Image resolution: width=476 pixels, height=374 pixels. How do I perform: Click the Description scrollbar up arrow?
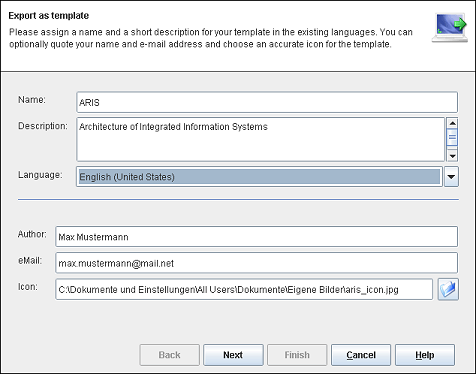click(x=452, y=123)
